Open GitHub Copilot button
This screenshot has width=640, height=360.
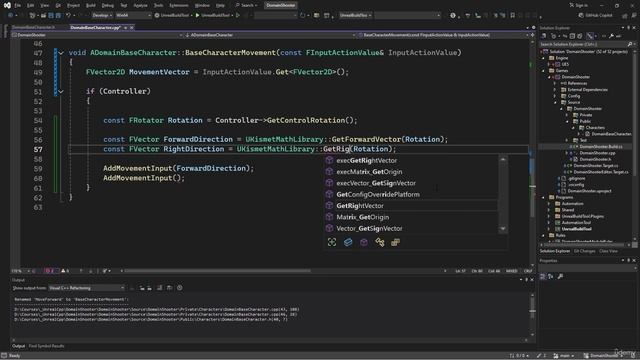click(596, 16)
